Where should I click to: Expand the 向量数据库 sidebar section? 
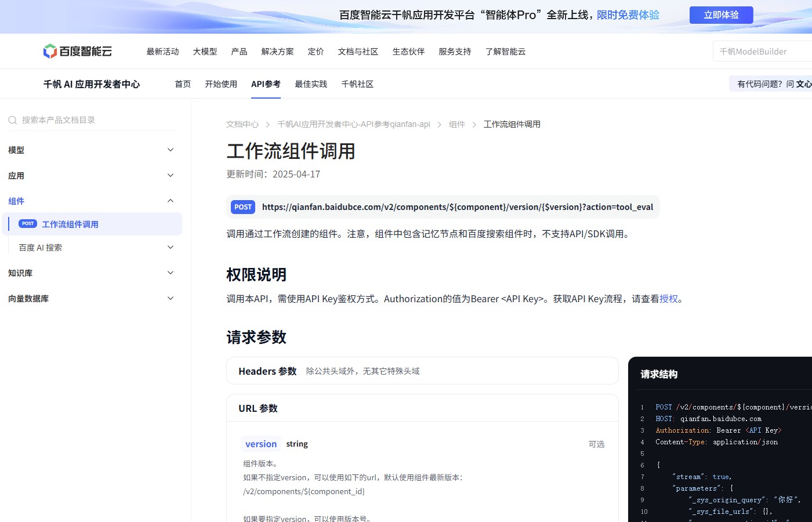(171, 298)
